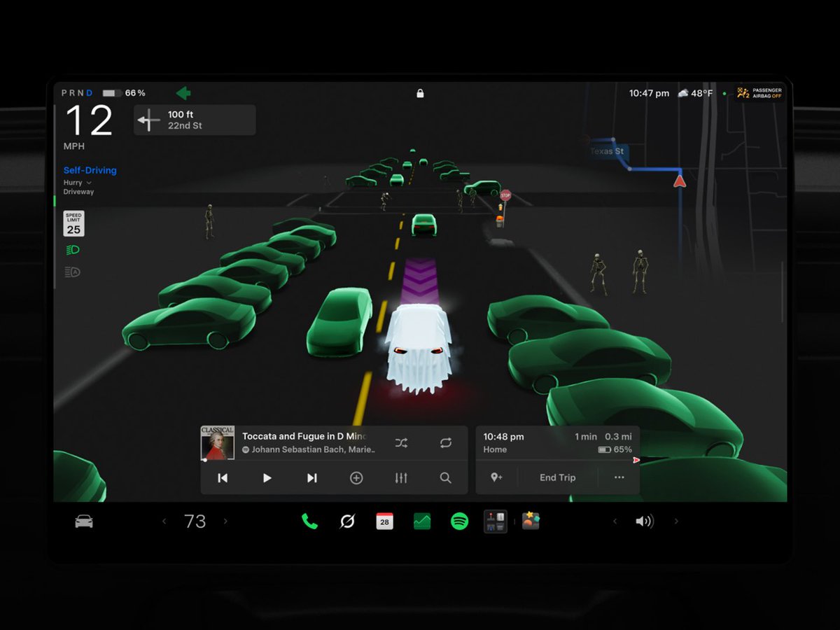Open the audio equalizer settings icon
Screen dimensions: 840x630
[401, 478]
